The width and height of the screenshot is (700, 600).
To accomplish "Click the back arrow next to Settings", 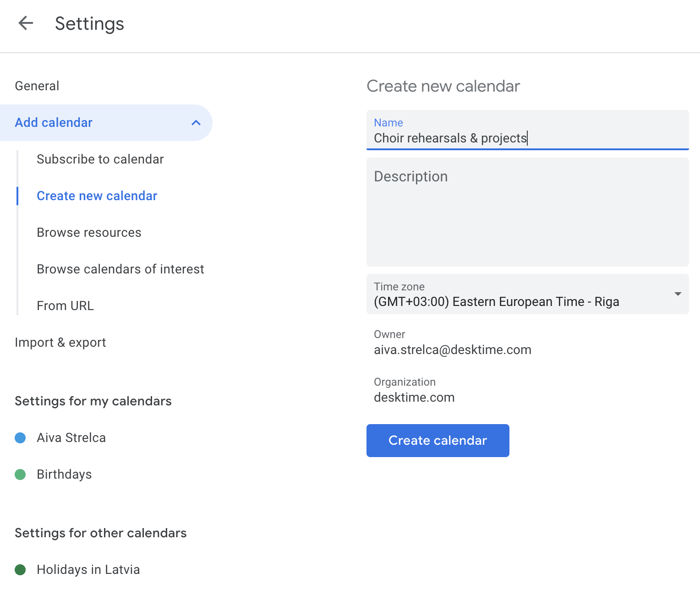I will [x=26, y=23].
